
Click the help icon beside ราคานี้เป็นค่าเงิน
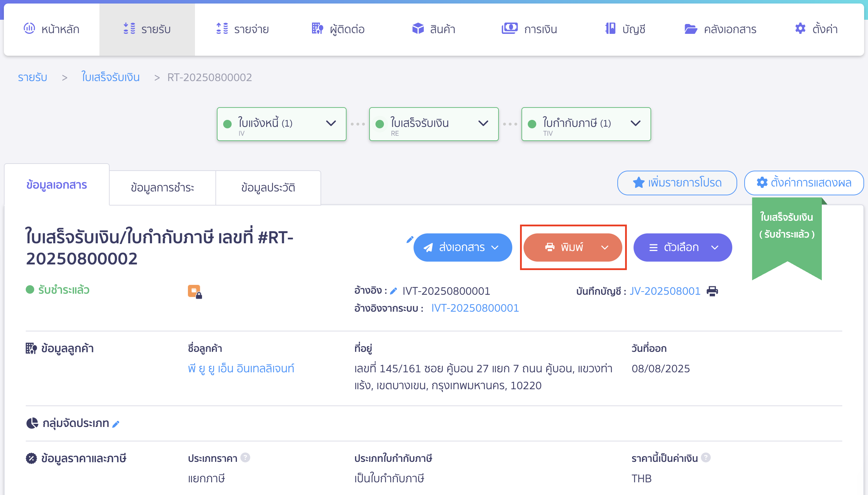tap(706, 458)
